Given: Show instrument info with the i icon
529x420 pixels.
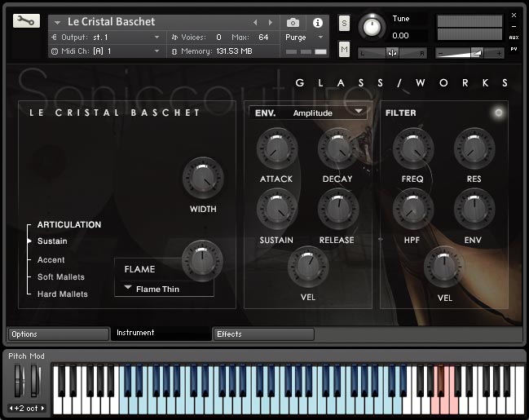Looking at the screenshot, I should [x=317, y=23].
